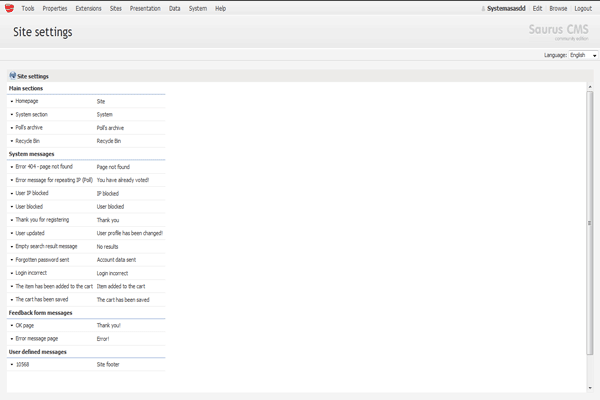Click Item added to the cart value
This screenshot has width=600, height=400.
click(x=121, y=286)
